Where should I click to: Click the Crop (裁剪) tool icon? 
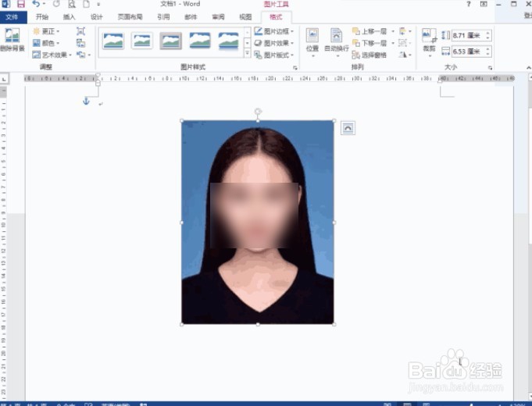[429, 35]
